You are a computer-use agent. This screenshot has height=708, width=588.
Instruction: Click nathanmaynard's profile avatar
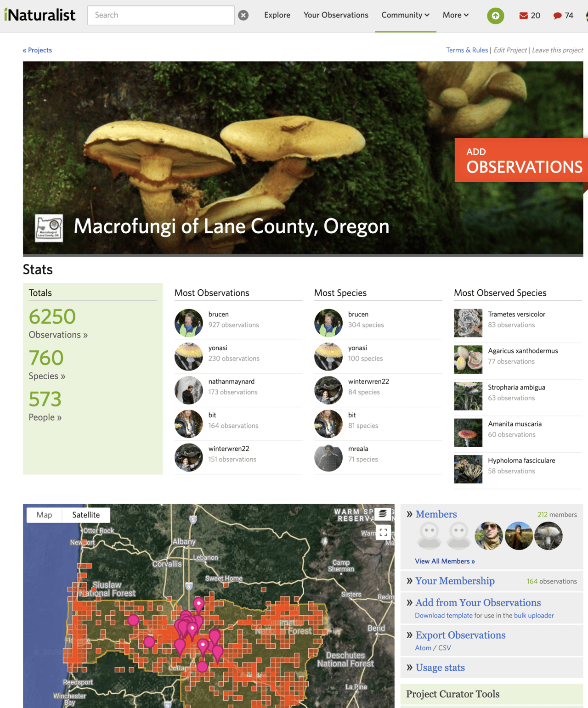coord(189,390)
